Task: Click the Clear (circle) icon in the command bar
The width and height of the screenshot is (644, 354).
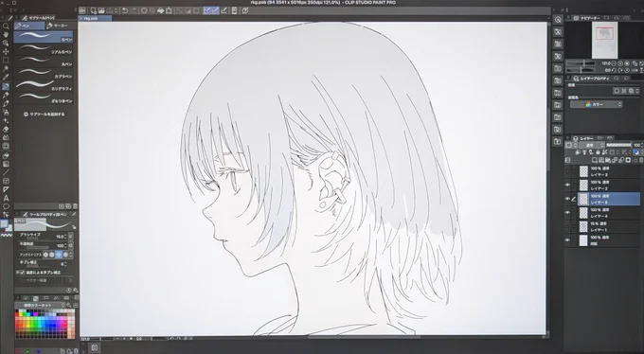Action: 145,10
